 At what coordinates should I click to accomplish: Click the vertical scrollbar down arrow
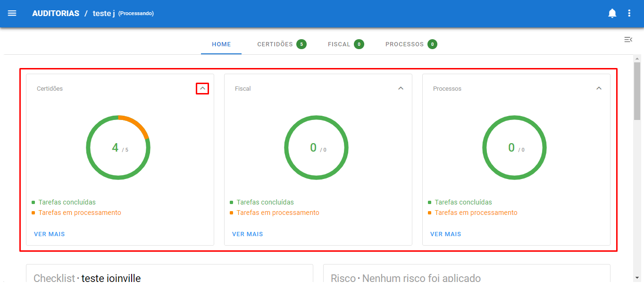pyautogui.click(x=637, y=278)
